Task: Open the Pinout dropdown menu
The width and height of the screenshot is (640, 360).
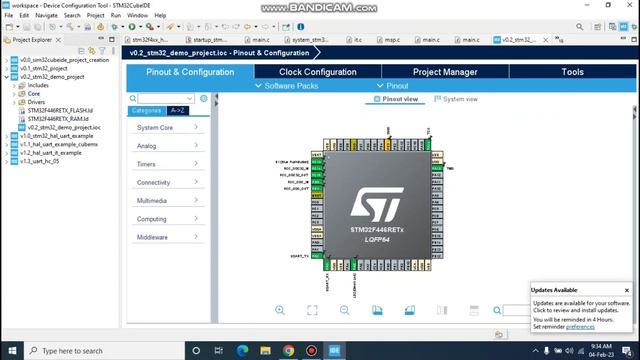Action: [x=392, y=86]
